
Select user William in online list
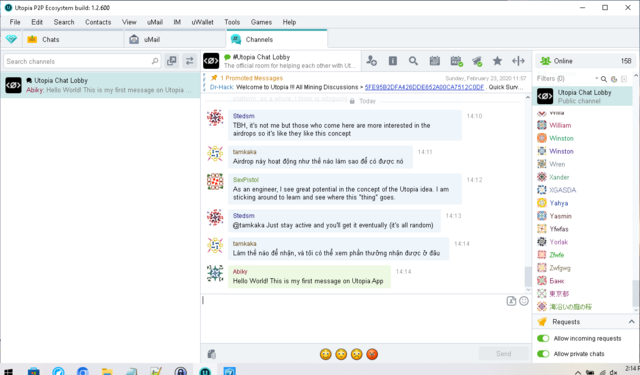[560, 125]
